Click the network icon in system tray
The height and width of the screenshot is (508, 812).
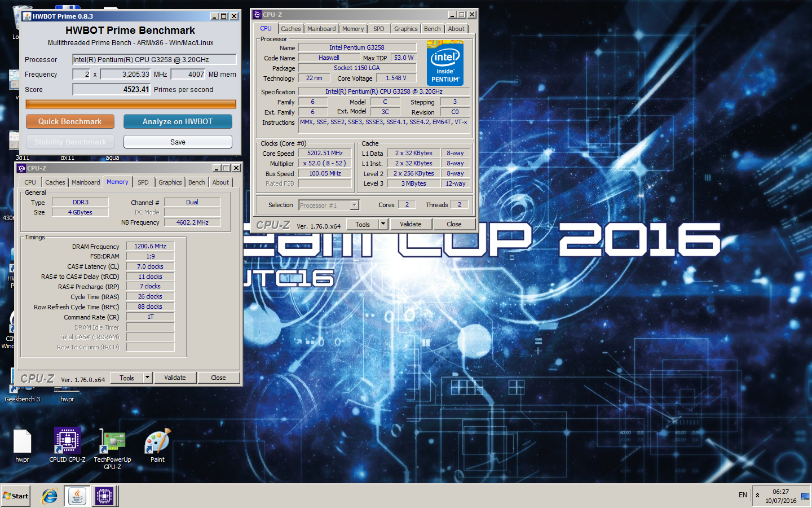805,496
